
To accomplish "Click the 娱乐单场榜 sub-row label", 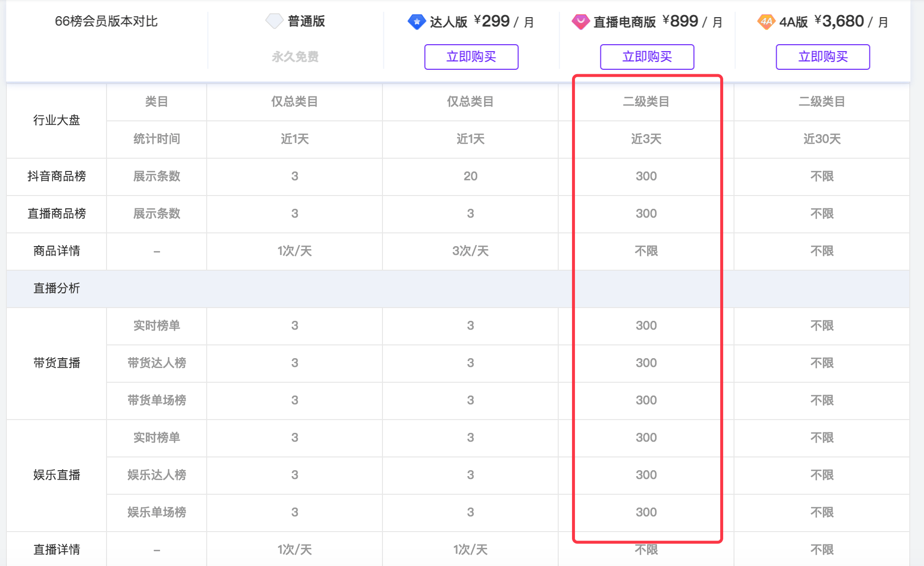I will click(x=157, y=512).
